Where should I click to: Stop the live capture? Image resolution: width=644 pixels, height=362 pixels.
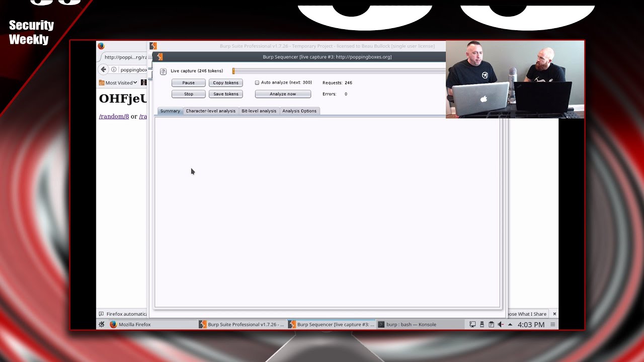click(189, 94)
